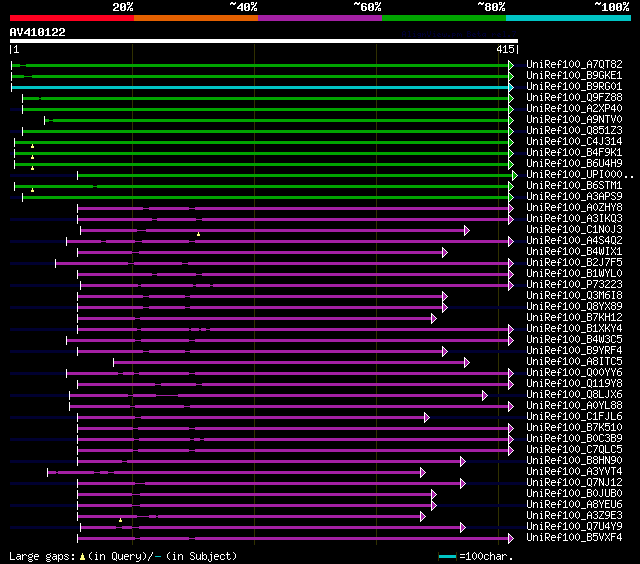Click the UniRef100_P73223 label
This screenshot has width=640, height=564.
[574, 284]
